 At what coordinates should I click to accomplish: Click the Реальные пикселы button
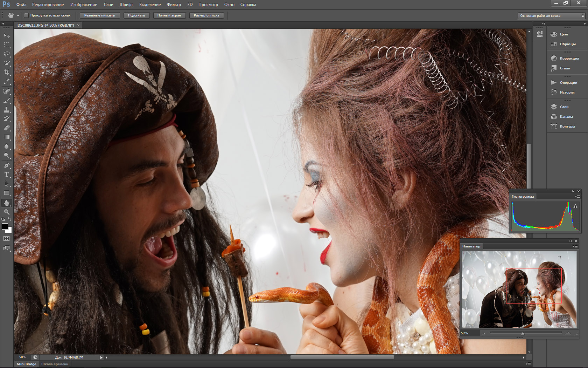point(99,15)
